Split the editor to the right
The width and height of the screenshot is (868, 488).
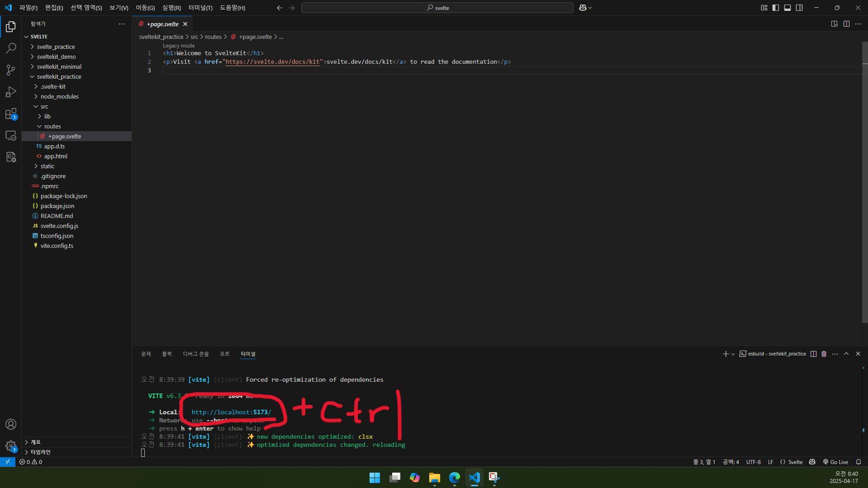pyautogui.click(x=846, y=24)
